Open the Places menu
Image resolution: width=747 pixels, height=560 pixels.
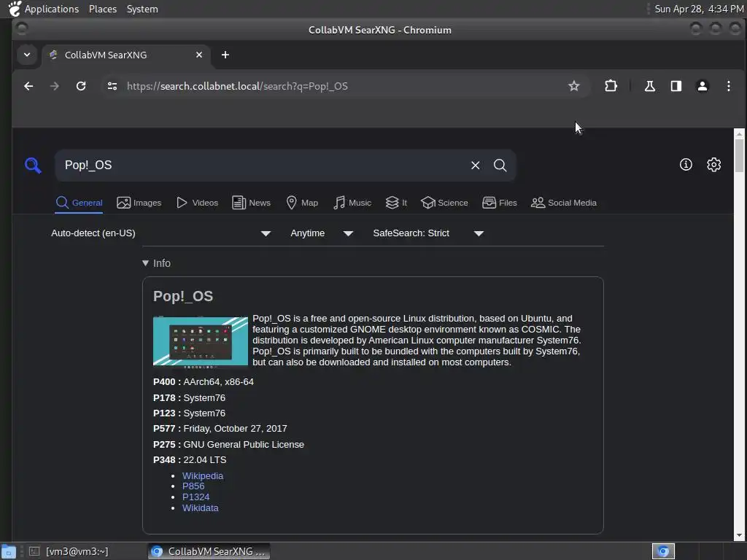pos(103,9)
